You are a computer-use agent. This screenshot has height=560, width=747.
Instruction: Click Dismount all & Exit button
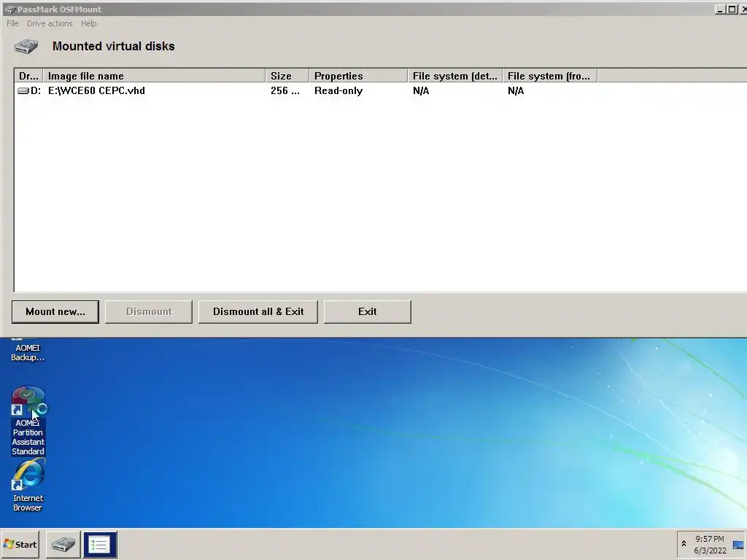point(258,312)
